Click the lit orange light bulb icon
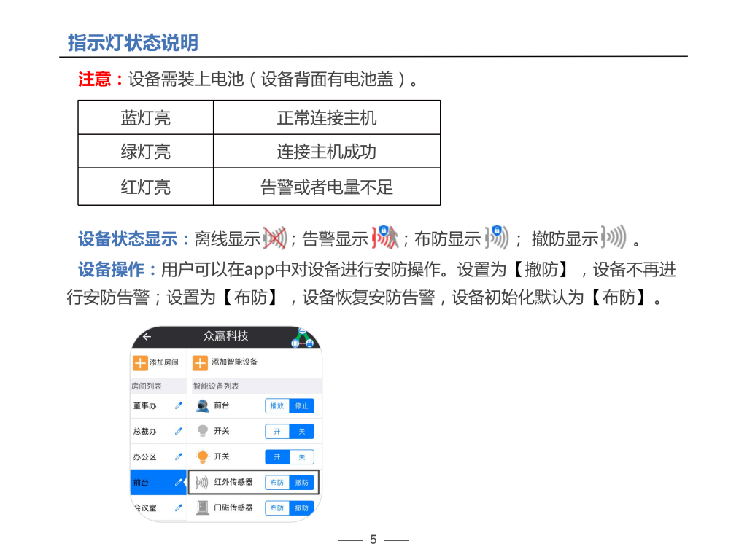Viewport: 747px width, 560px height. [x=203, y=457]
